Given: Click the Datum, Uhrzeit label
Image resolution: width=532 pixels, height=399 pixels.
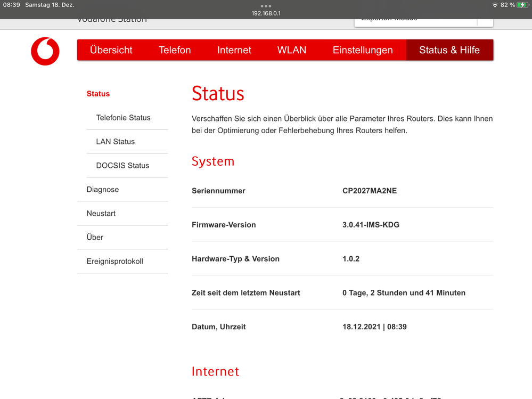Looking at the screenshot, I should [218, 327].
